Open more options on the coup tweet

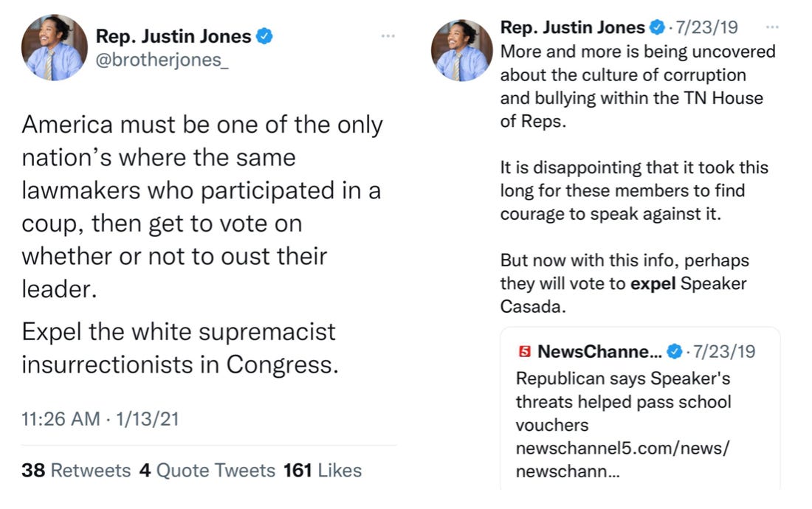pos(388,35)
